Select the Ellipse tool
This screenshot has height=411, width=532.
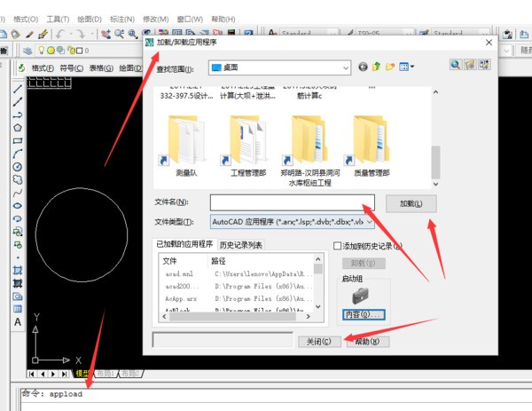tap(18, 206)
